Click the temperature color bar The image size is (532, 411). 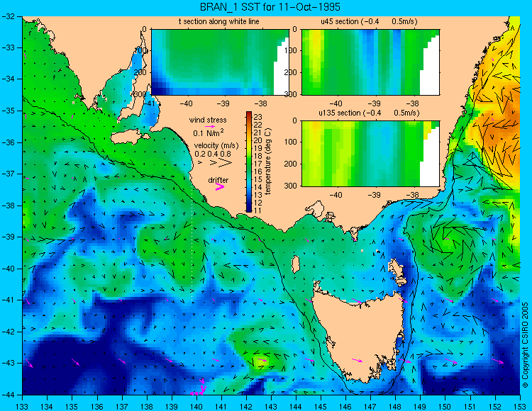click(249, 162)
